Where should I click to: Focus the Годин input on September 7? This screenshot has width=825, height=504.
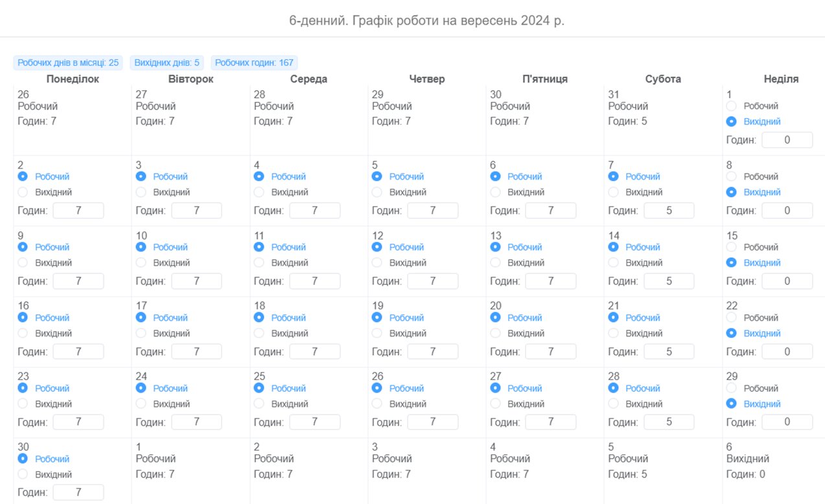(x=669, y=211)
